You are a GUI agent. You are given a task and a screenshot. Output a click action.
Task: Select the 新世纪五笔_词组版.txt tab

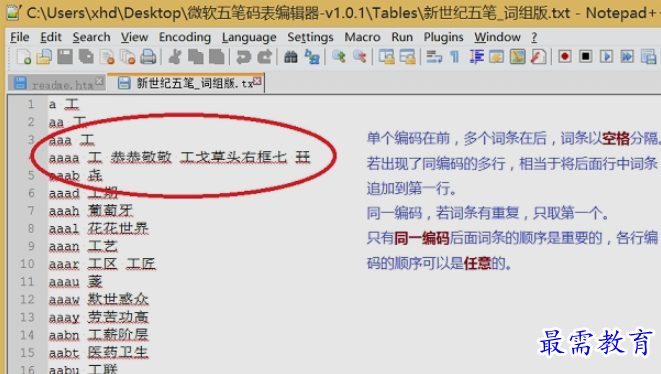click(x=185, y=83)
